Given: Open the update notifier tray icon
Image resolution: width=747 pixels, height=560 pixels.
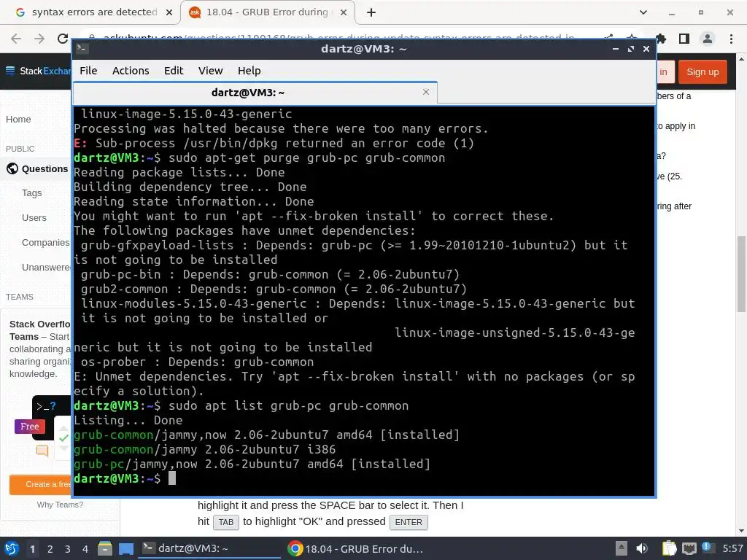Looking at the screenshot, I should pos(708,548).
